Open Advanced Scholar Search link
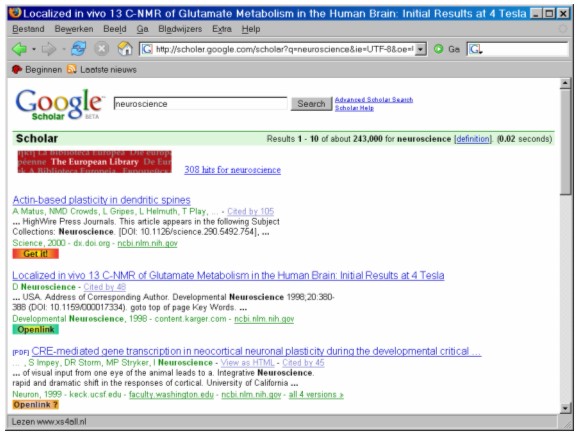The height and width of the screenshot is (439, 580). click(374, 99)
